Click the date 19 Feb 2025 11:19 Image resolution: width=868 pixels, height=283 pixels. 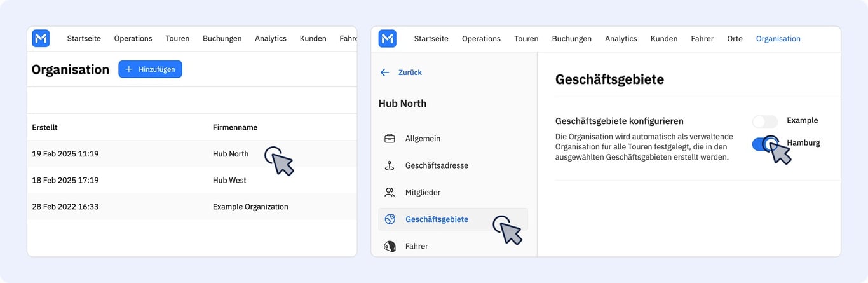[x=65, y=154]
